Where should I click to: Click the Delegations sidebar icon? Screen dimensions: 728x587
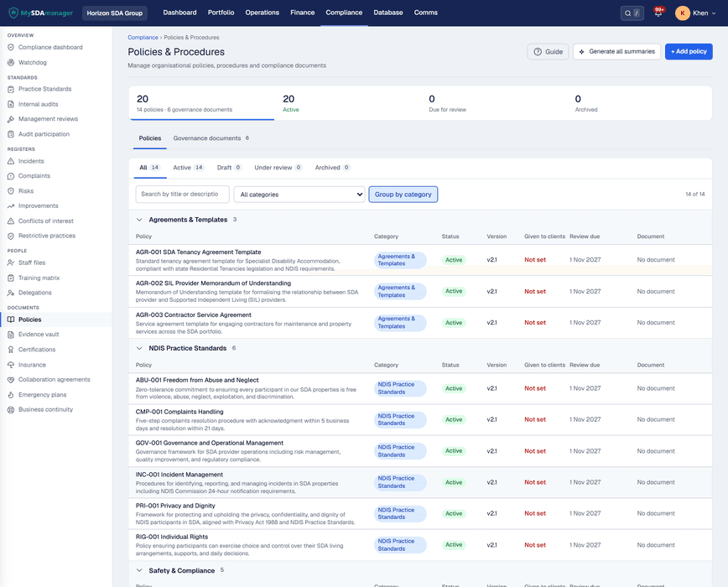[x=11, y=293]
